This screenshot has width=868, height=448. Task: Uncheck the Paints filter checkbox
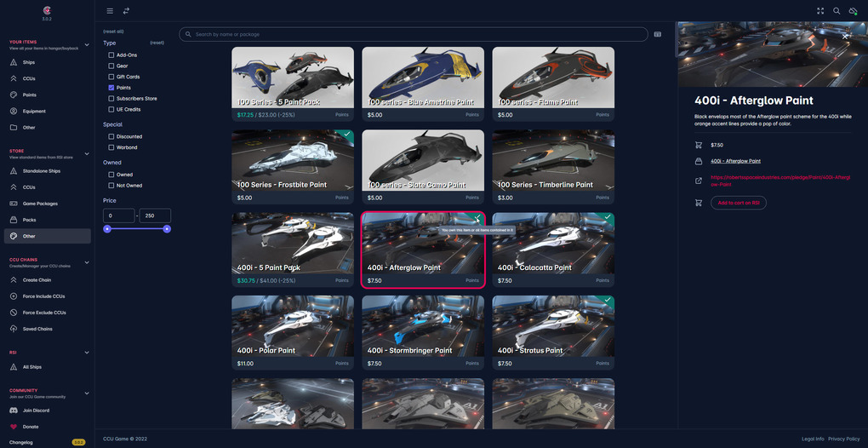click(x=111, y=88)
